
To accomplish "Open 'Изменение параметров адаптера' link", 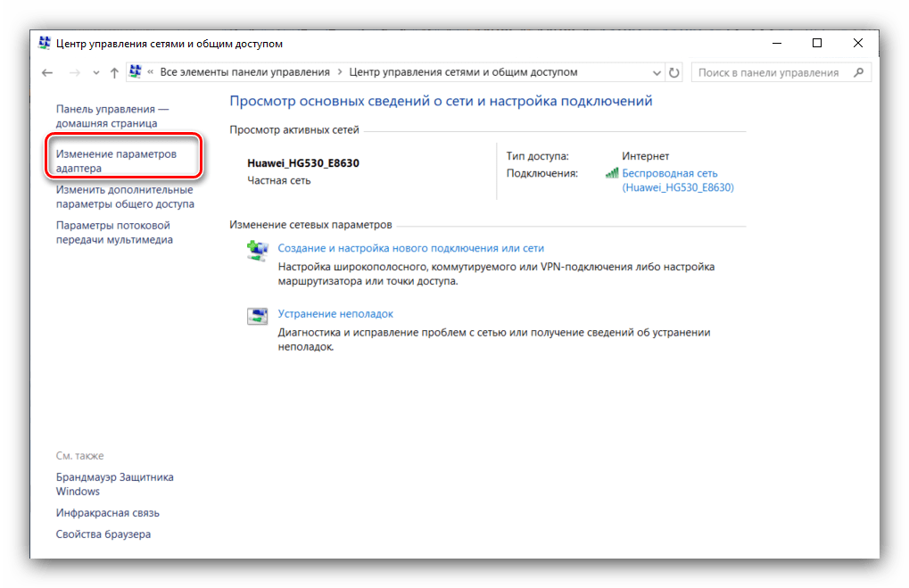I will (x=116, y=161).
